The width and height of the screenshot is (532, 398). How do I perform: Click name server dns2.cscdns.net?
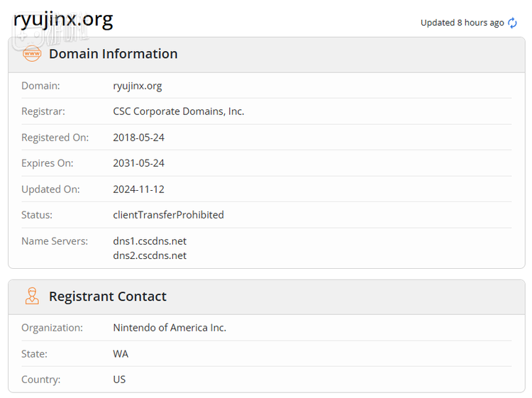[150, 255]
